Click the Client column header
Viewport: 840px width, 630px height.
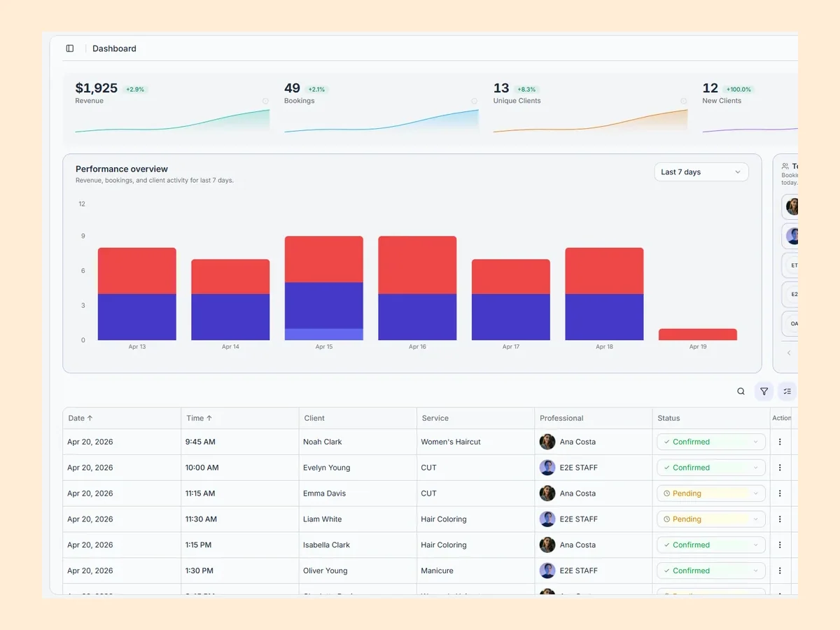click(314, 418)
